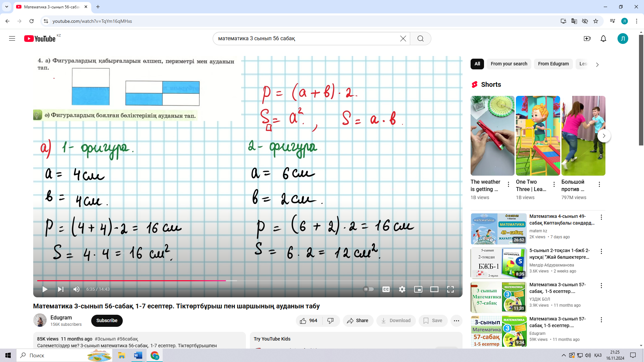Open options menu for The weather short

tap(508, 184)
